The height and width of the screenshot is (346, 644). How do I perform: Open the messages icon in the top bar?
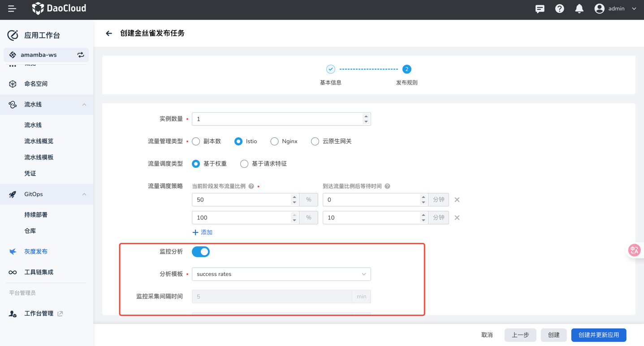(x=540, y=9)
